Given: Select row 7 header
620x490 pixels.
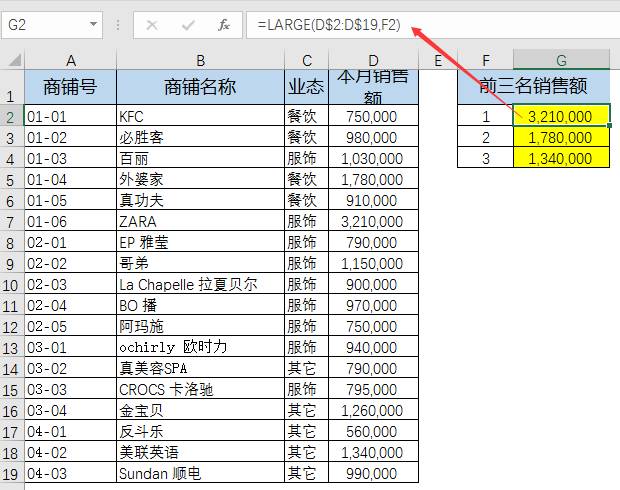Looking at the screenshot, I should [x=12, y=220].
